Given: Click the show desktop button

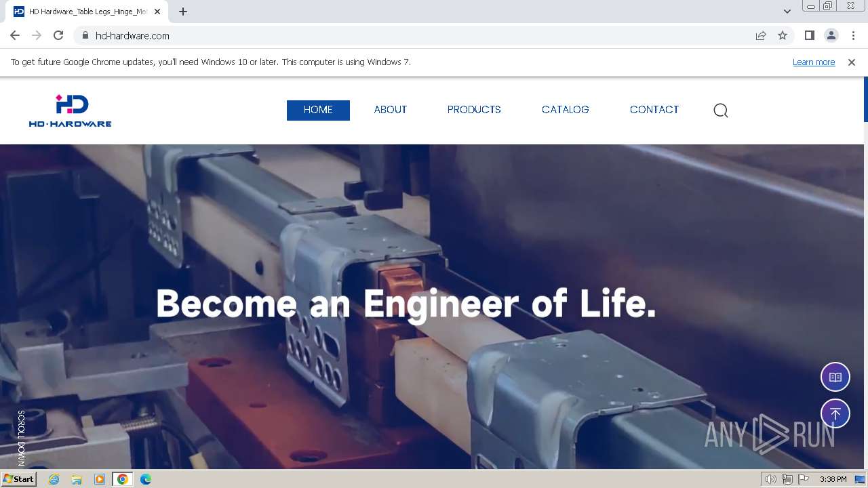Looking at the screenshot, I should coord(861,479).
